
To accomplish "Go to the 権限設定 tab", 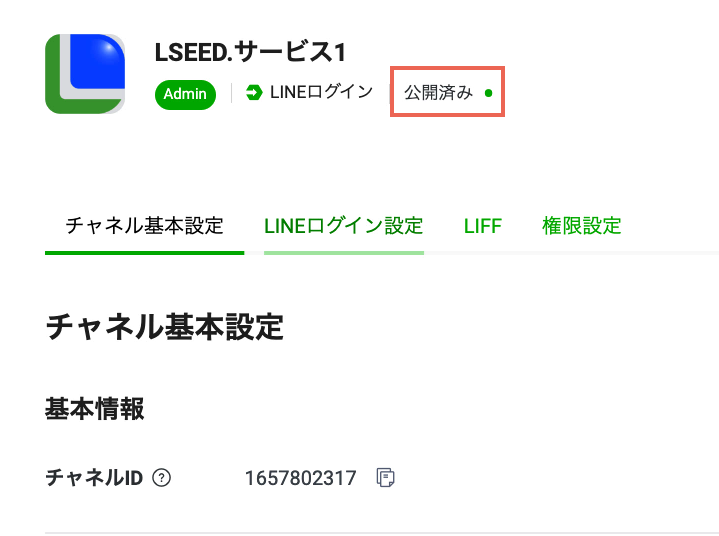I will coord(581,225).
